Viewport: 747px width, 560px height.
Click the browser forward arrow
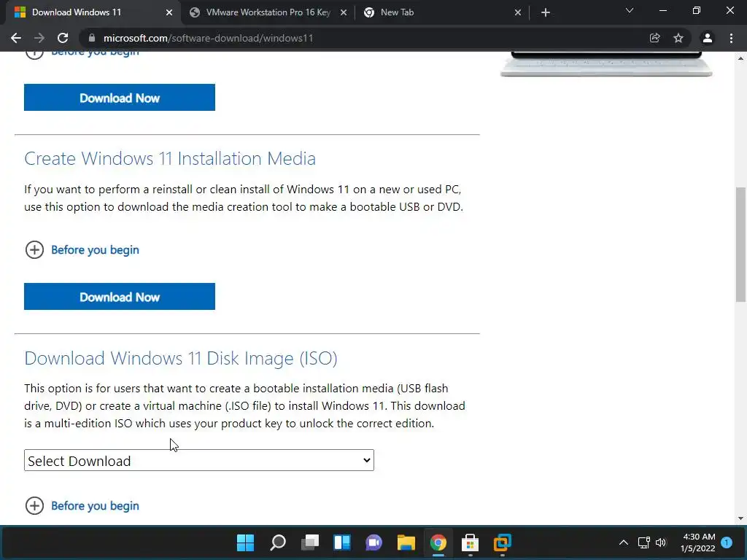click(39, 38)
